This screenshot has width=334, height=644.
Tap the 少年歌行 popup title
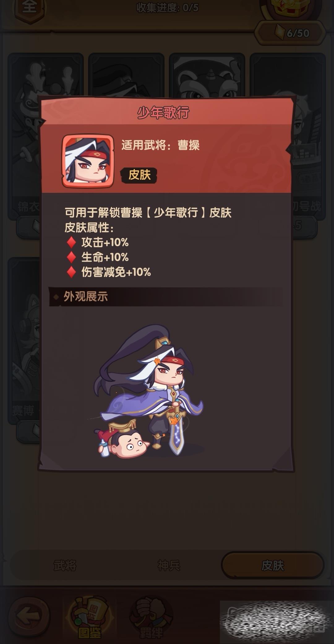(x=163, y=113)
